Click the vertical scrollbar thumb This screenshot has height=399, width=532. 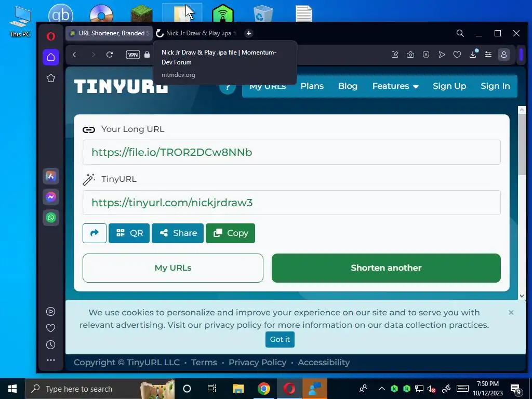click(522, 144)
